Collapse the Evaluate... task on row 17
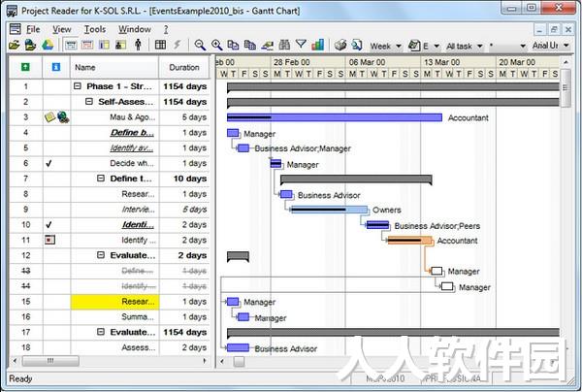This screenshot has width=582, height=392. pyautogui.click(x=101, y=332)
